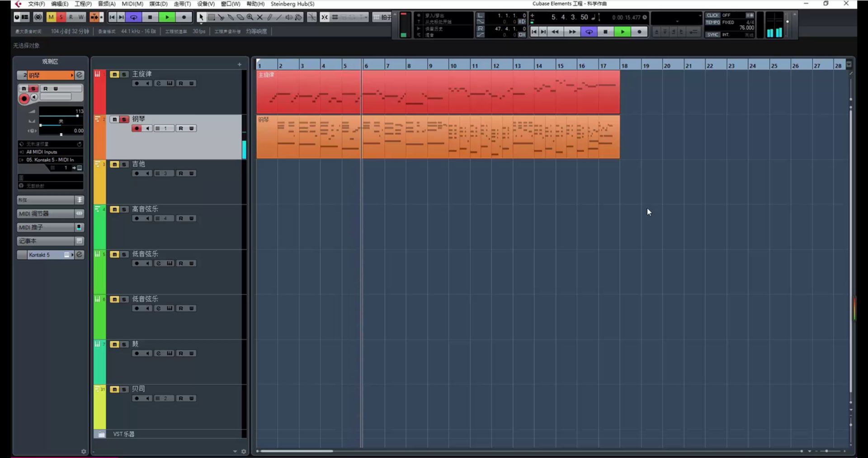Select the Play speaker tool
The image size is (868, 458).
click(289, 17)
